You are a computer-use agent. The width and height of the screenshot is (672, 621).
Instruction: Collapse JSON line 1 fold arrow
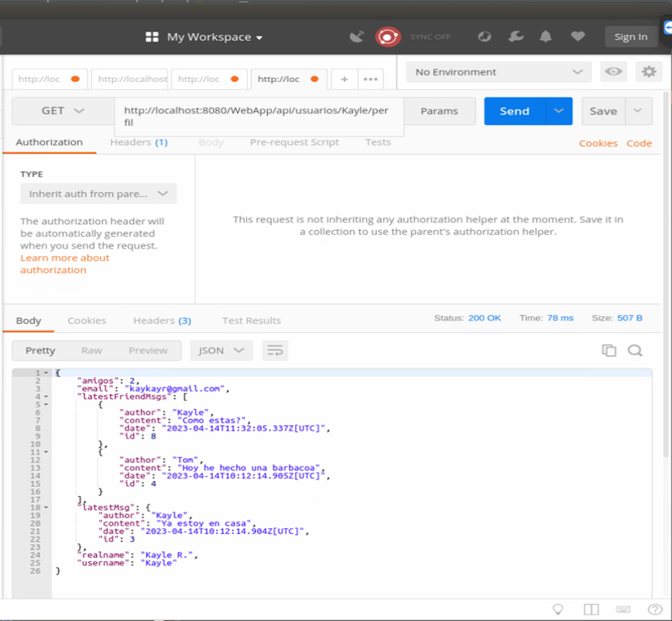click(46, 373)
